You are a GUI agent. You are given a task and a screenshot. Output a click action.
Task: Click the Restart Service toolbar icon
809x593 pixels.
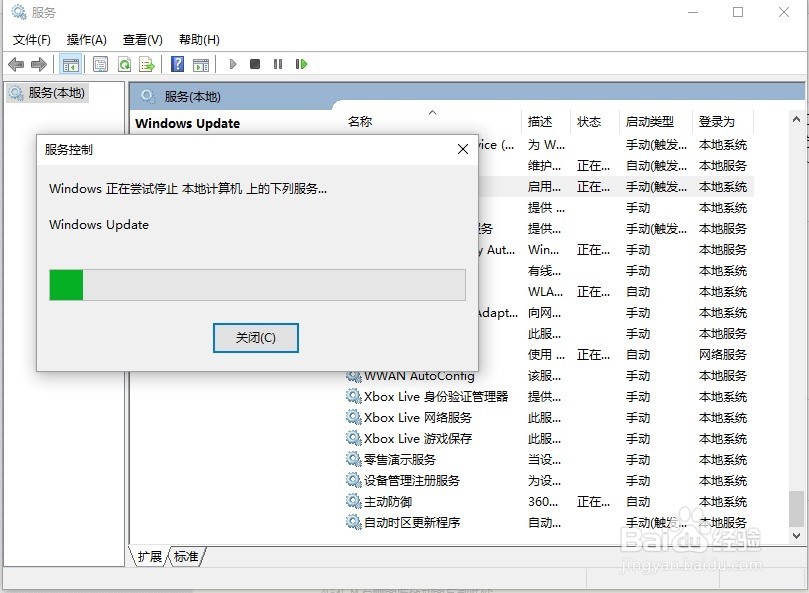[x=303, y=63]
